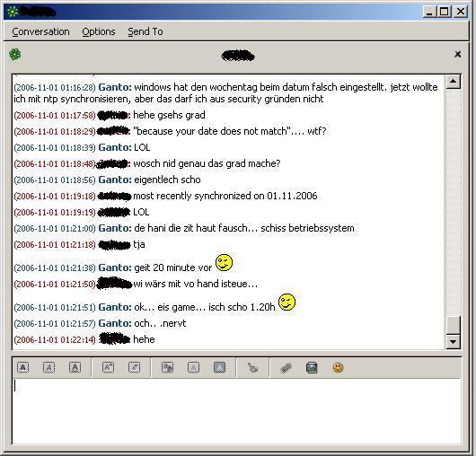Open font face selector icon
Viewport: 476px width, 456px height.
(x=167, y=368)
